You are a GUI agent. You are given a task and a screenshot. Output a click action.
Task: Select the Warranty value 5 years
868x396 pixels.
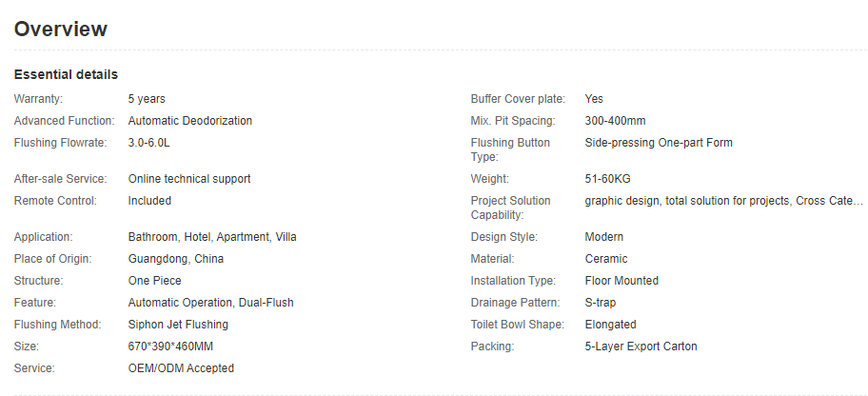(x=147, y=99)
